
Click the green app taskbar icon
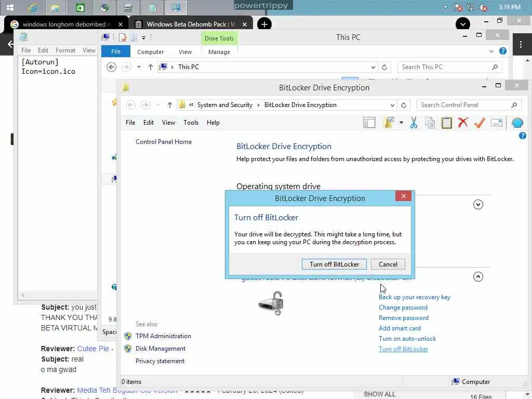pyautogui.click(x=80, y=7)
